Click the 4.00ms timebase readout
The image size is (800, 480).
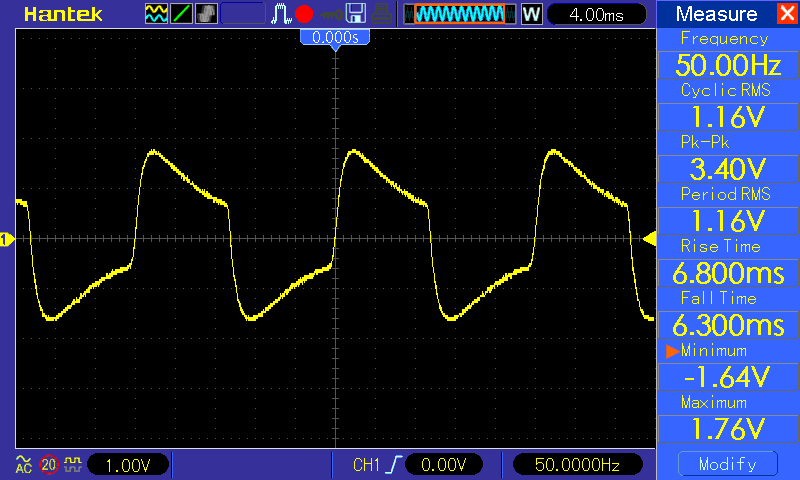pos(596,14)
